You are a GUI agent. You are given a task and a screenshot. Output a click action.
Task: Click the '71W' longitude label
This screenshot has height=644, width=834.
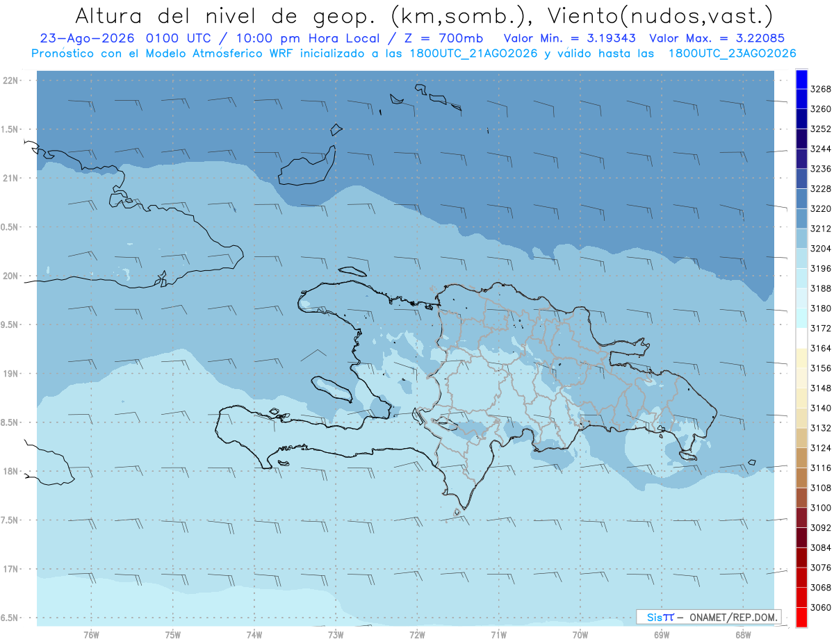pos(498,634)
